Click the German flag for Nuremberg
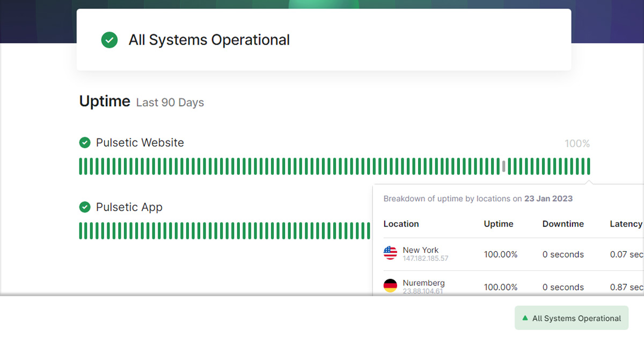644x338 pixels. [x=390, y=286]
